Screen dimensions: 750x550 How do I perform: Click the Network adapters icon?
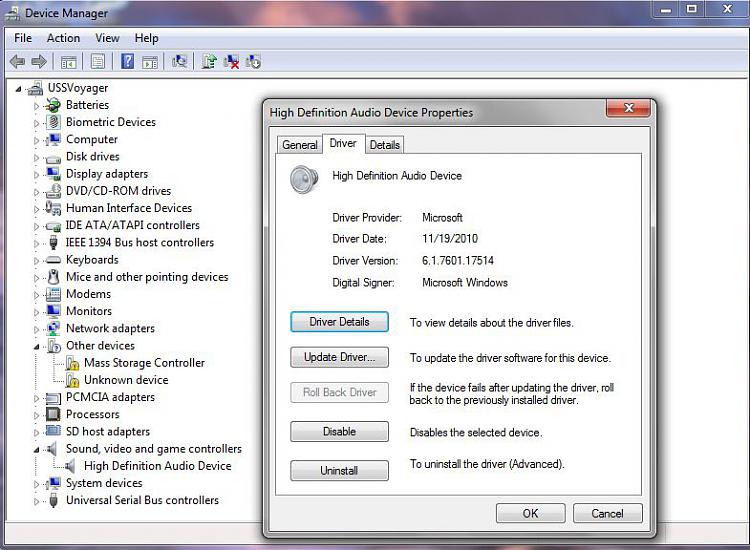(53, 329)
